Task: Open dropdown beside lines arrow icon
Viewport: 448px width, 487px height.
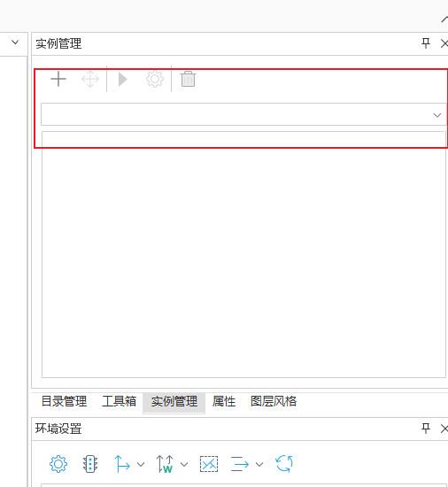Action: point(259,464)
